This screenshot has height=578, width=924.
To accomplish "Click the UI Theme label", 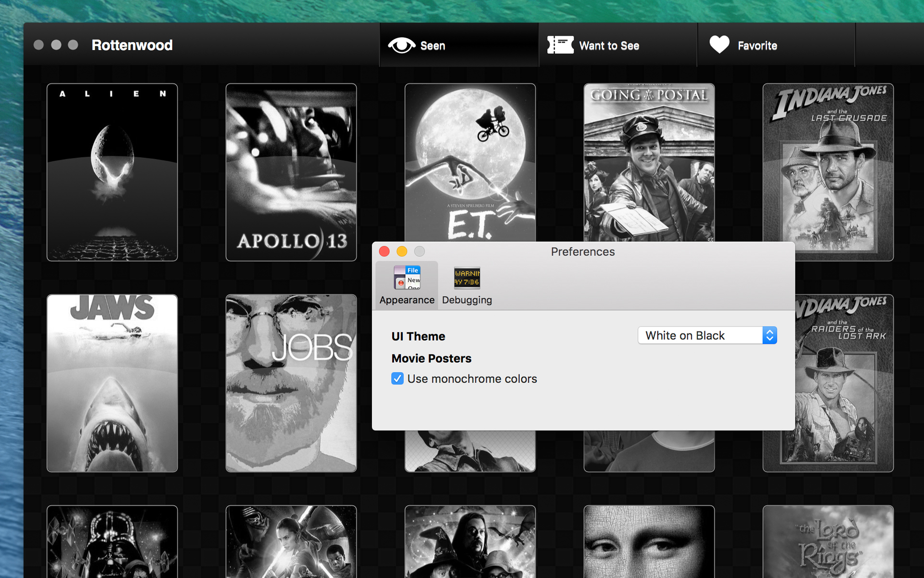I will (418, 336).
